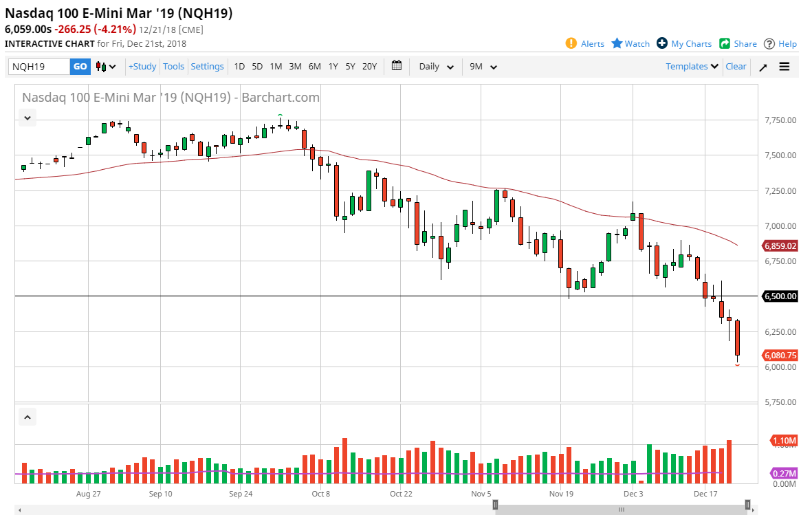Select the 5D timeframe
This screenshot has height=524, width=812.
coord(256,66)
